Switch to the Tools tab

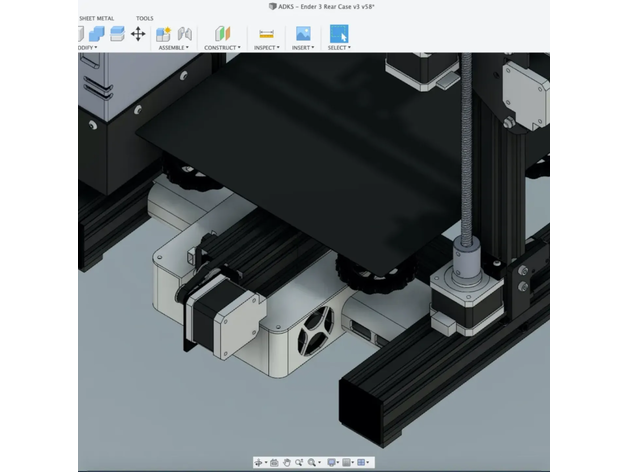[145, 18]
